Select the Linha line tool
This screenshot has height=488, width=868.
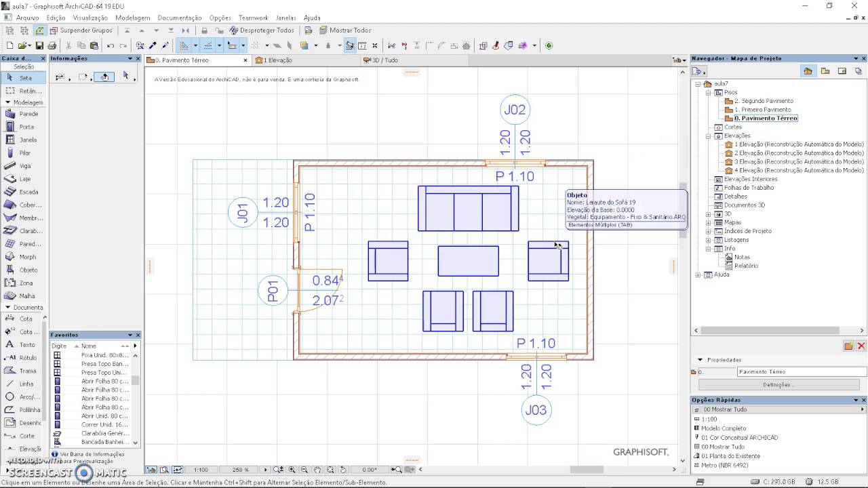(22, 384)
